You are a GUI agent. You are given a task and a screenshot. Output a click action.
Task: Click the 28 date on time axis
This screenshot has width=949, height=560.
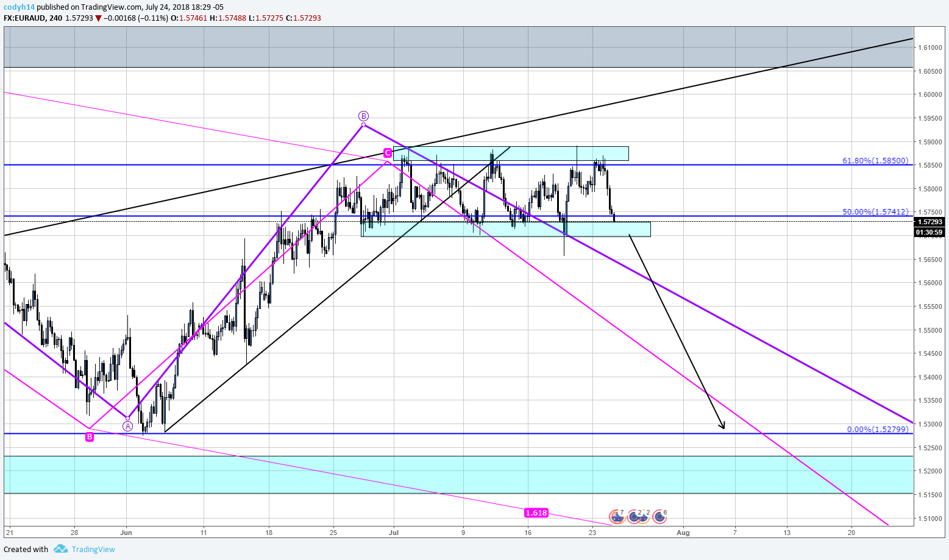74,533
